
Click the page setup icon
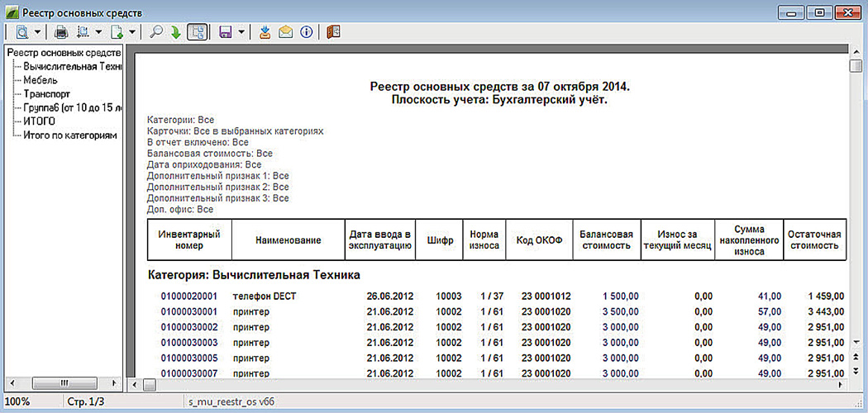[x=83, y=32]
